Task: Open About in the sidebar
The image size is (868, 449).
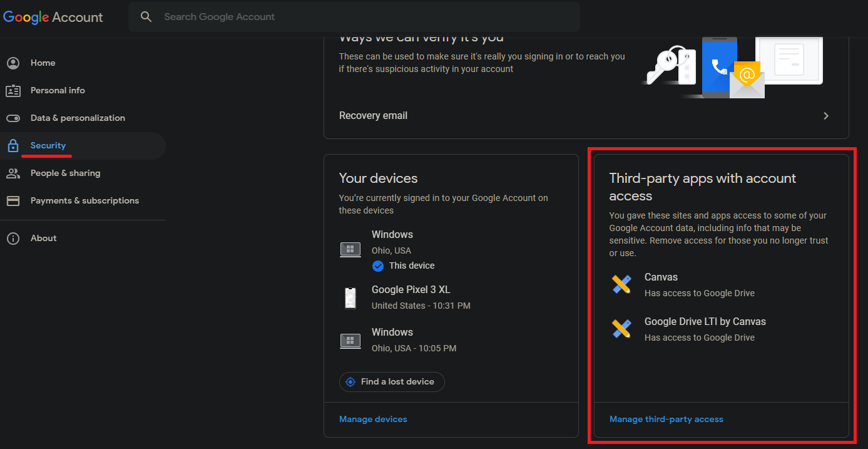Action: click(83, 239)
